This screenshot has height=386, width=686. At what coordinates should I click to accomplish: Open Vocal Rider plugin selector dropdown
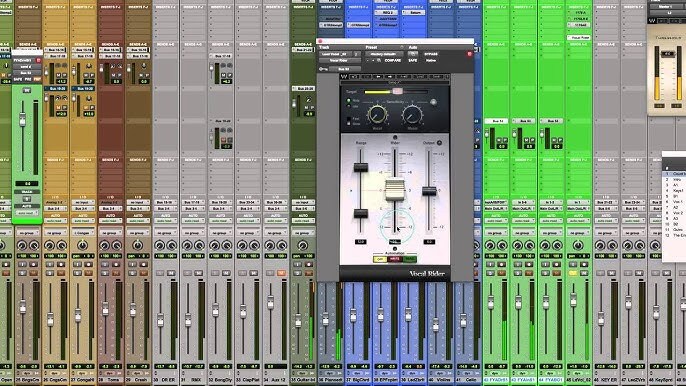click(x=339, y=60)
